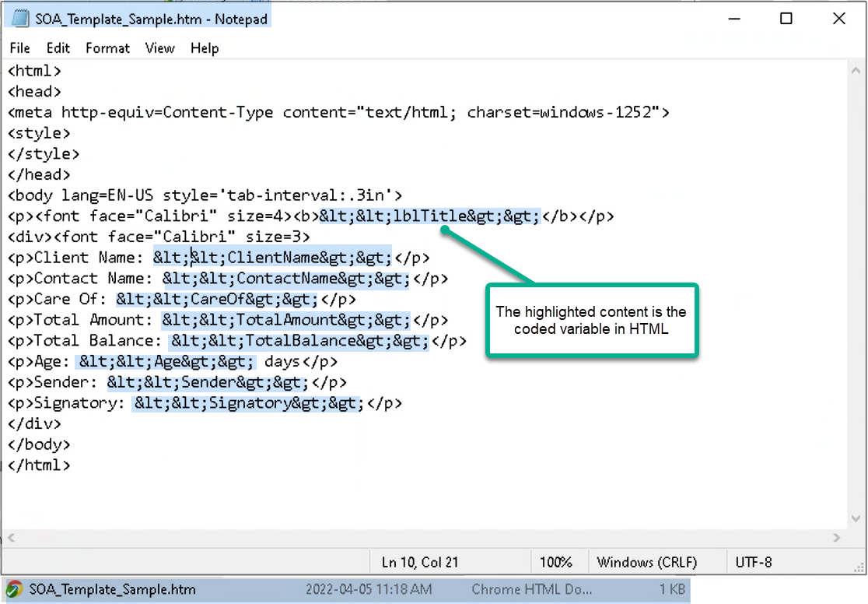
Task: Click the Sender variable placeholder
Action: (x=208, y=382)
